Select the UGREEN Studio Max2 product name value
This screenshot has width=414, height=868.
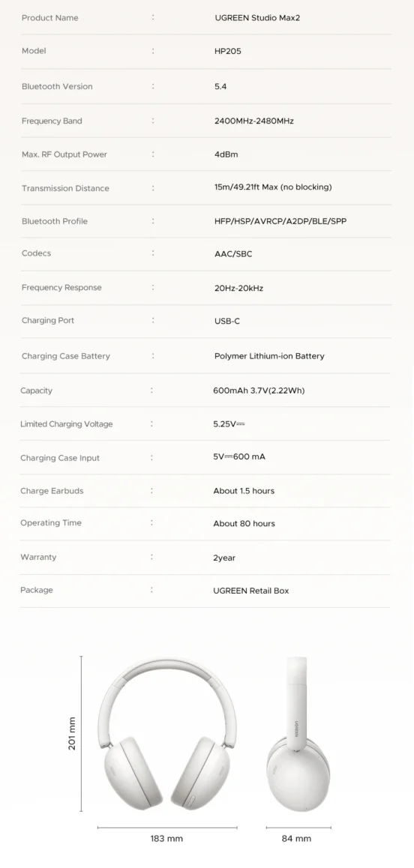tap(257, 18)
